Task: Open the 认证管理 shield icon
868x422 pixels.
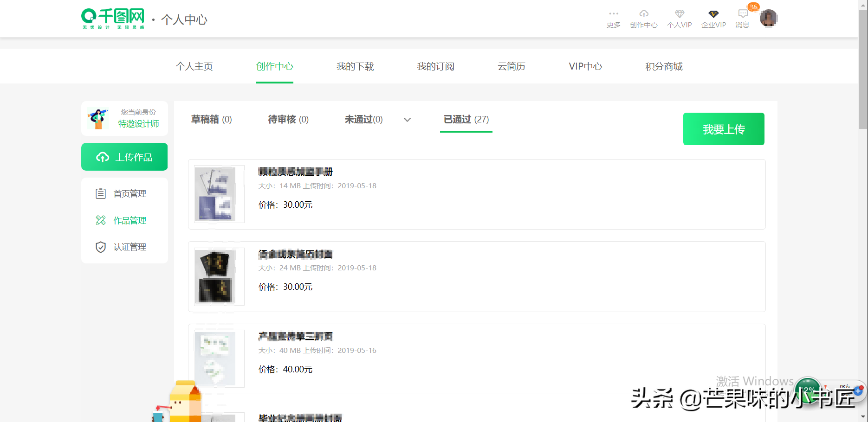Action: tap(101, 247)
